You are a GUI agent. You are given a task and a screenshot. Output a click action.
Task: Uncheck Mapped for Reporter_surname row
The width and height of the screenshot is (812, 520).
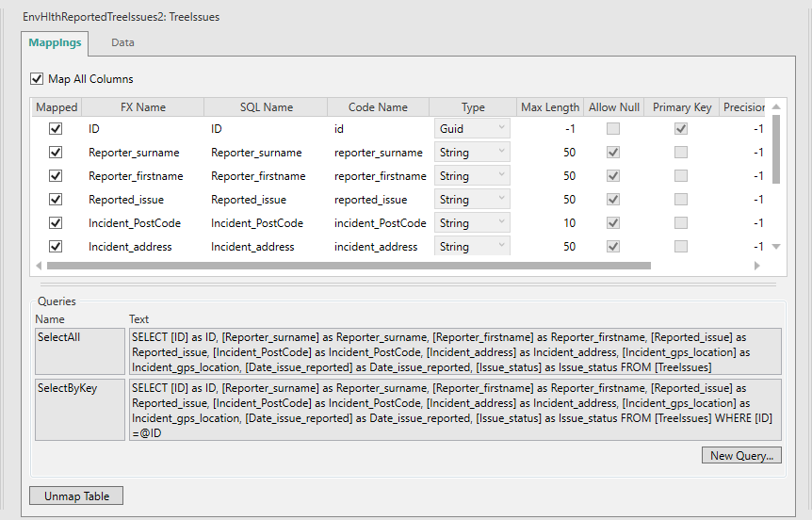(x=56, y=153)
